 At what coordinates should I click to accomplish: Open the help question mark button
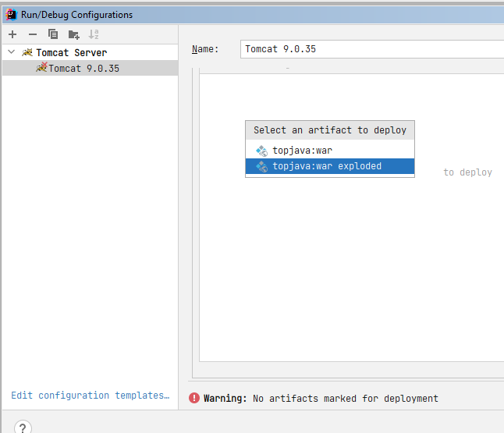23,428
